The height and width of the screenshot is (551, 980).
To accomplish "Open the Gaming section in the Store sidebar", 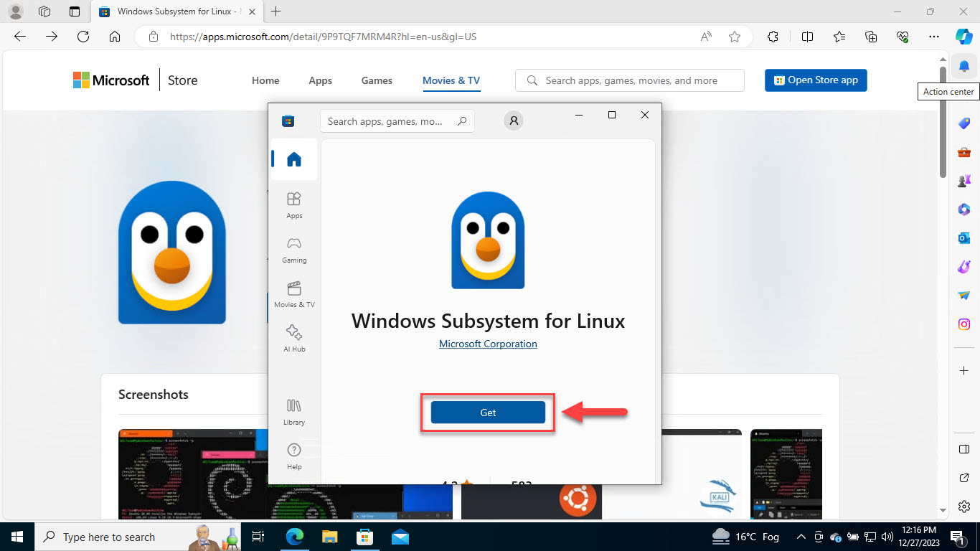I will pos(293,250).
